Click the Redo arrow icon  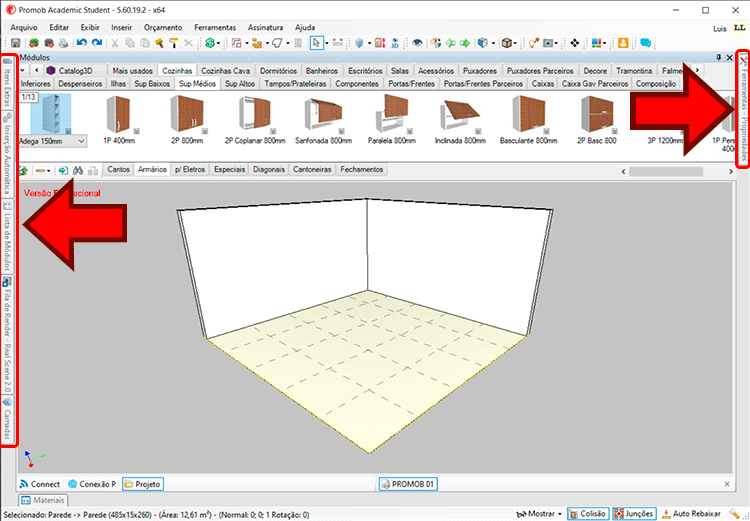pos(97,44)
